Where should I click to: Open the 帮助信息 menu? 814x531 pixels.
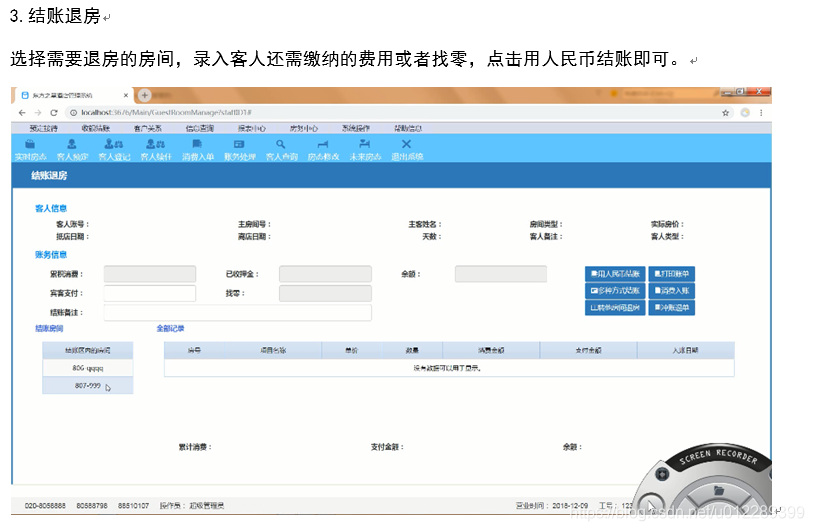[408, 128]
